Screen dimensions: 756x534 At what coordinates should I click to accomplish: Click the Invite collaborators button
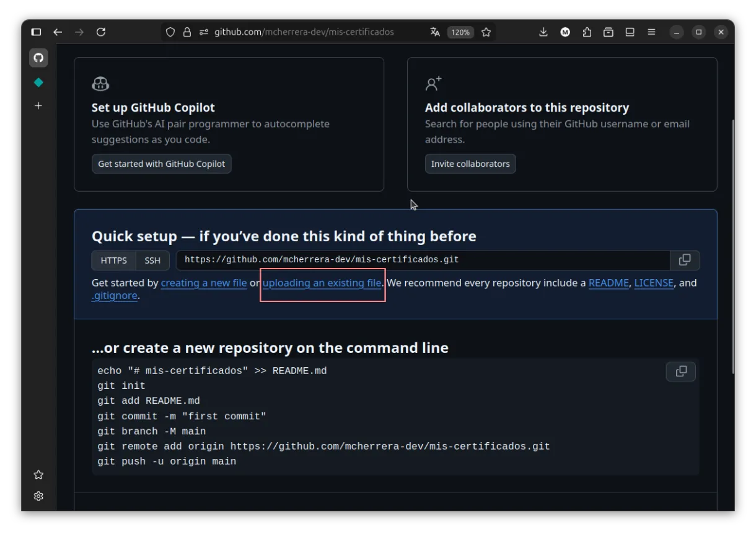pyautogui.click(x=470, y=164)
